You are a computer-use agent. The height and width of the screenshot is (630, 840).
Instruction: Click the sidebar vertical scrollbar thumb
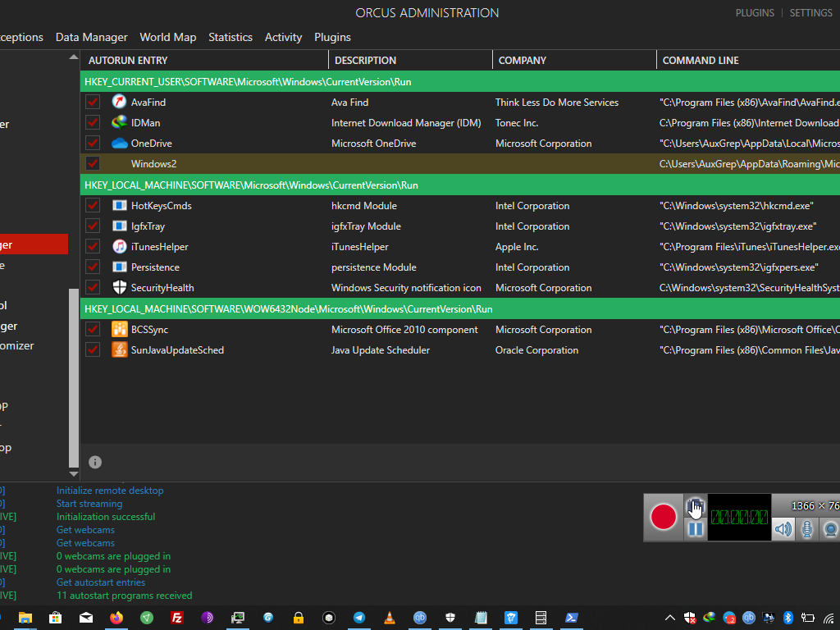[x=73, y=377]
